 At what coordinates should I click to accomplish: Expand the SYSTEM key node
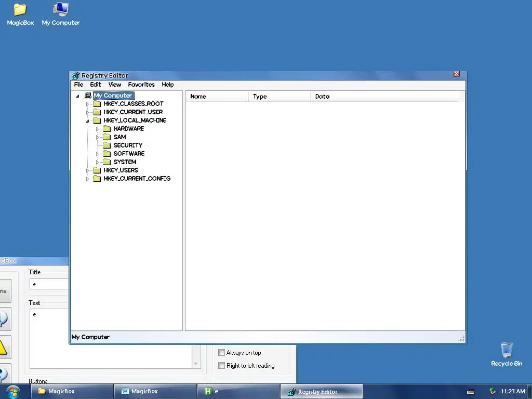pos(97,162)
